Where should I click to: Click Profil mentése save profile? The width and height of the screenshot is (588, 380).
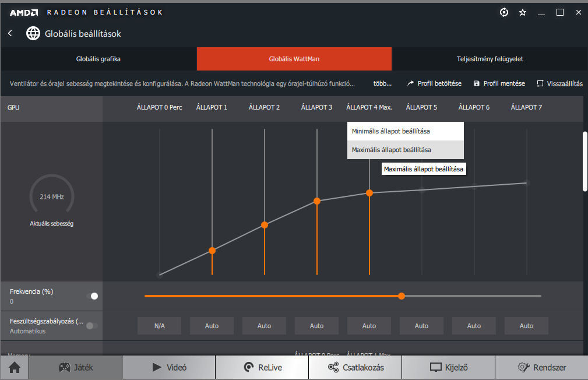click(x=499, y=83)
